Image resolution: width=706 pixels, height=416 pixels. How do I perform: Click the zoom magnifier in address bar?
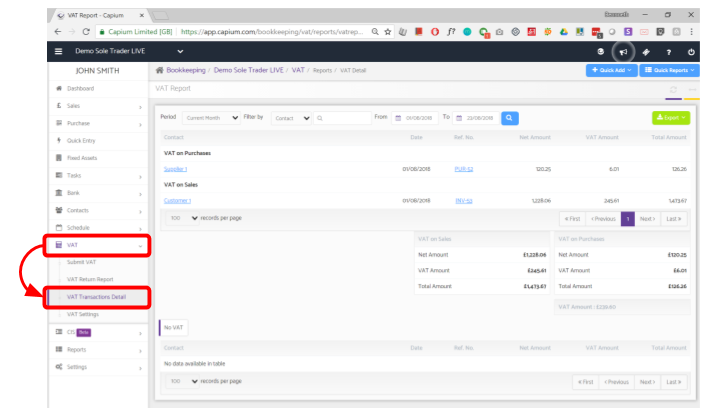click(x=375, y=32)
